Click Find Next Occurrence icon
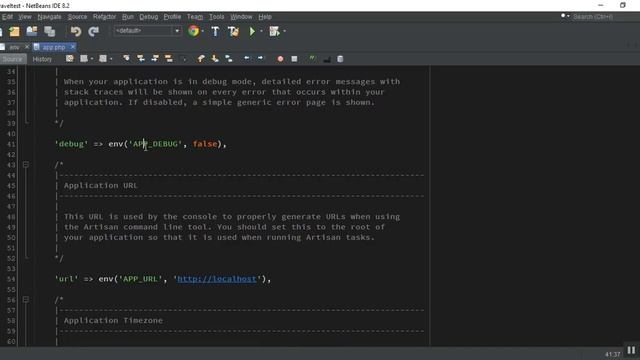Image resolution: width=640 pixels, height=360 pixels. pos(155,59)
